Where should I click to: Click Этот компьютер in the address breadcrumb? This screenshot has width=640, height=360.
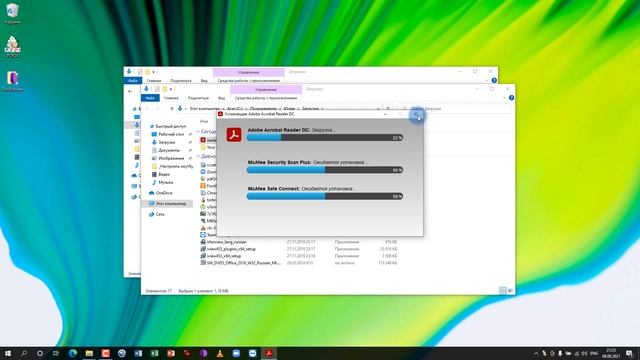click(204, 109)
